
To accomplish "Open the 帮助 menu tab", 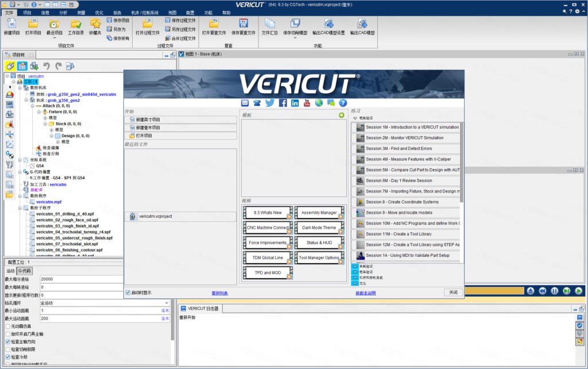I will (226, 13).
